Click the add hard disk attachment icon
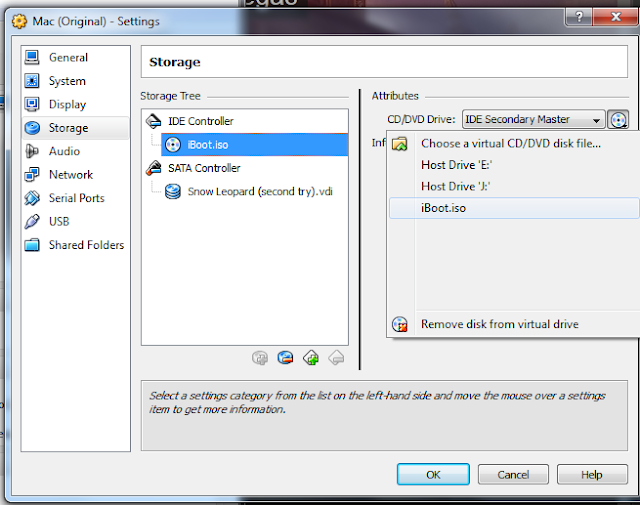This screenshot has height=505, width=640. point(285,358)
